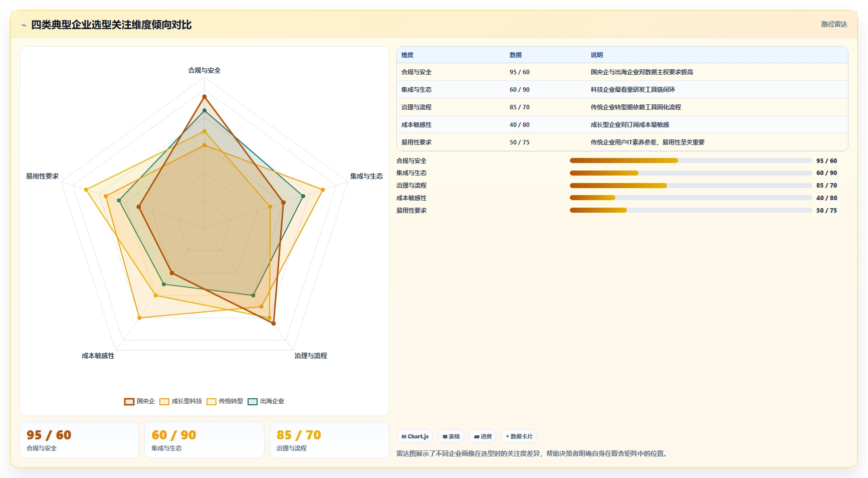The height and width of the screenshot is (478, 868).
Task: Select the 合规与安全 progress bar
Action: (x=691, y=161)
